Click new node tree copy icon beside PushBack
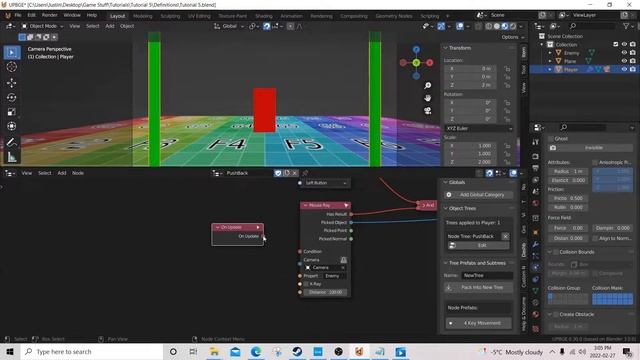 287,173
